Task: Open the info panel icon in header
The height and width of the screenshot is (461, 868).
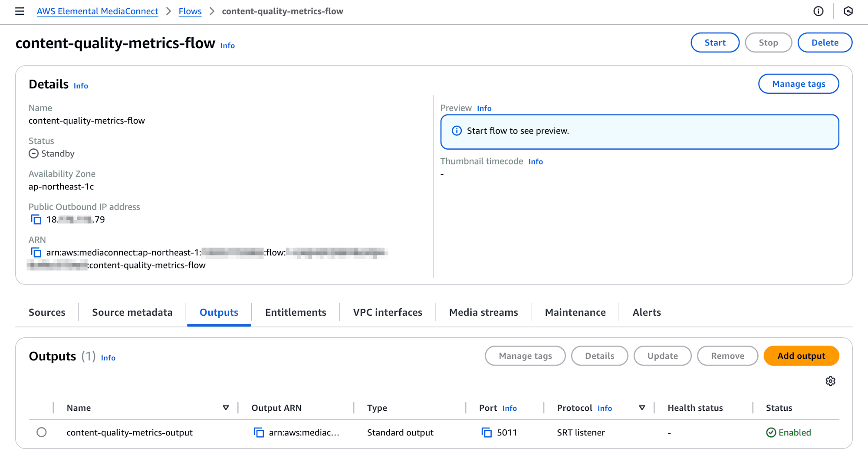Action: (818, 11)
